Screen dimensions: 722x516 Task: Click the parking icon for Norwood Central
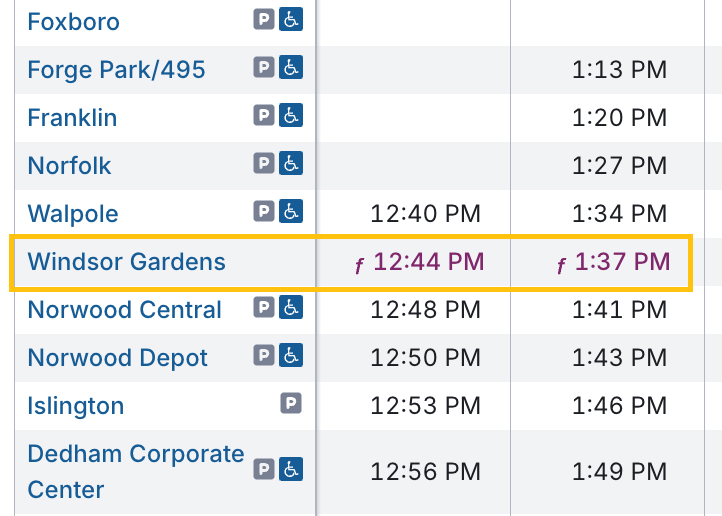point(264,308)
